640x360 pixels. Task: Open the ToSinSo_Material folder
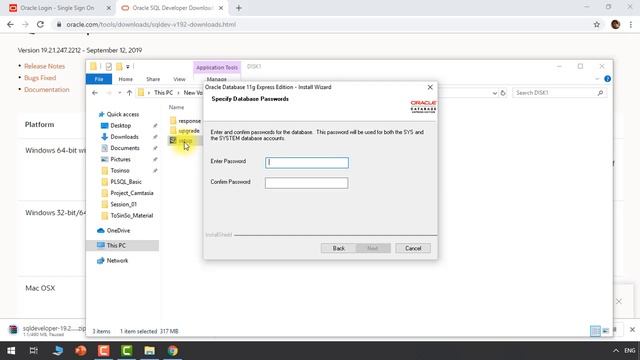point(131,216)
